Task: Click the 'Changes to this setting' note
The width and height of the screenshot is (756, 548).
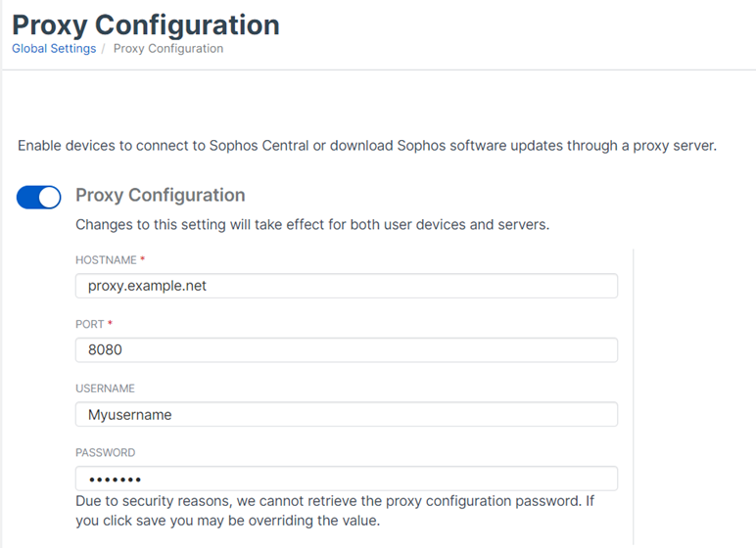Action: click(312, 224)
